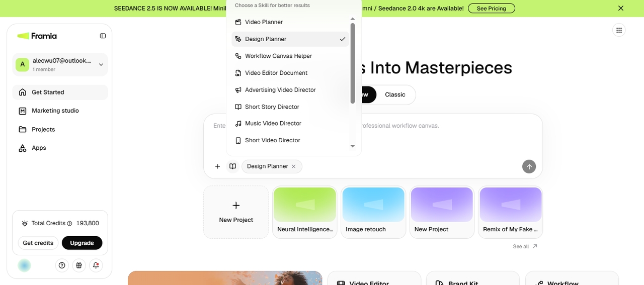Click the Video Planner clapperboard icon
644x285 pixels.
coord(238,22)
